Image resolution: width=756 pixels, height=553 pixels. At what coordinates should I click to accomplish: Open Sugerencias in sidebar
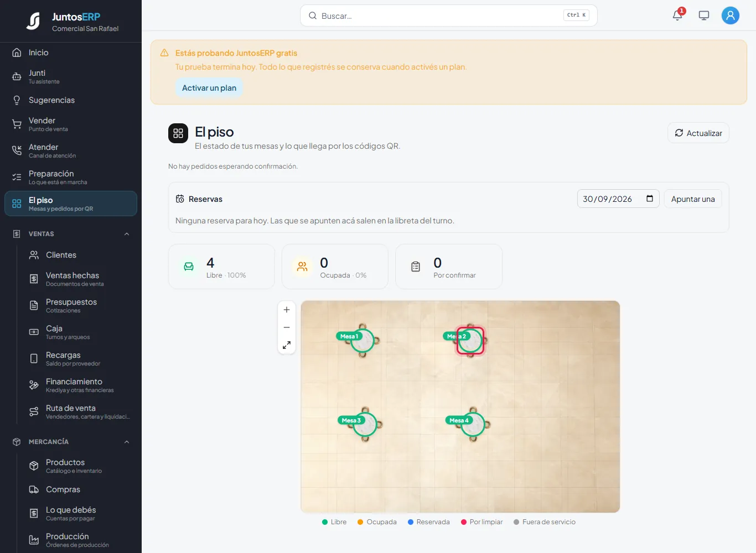click(x=71, y=100)
